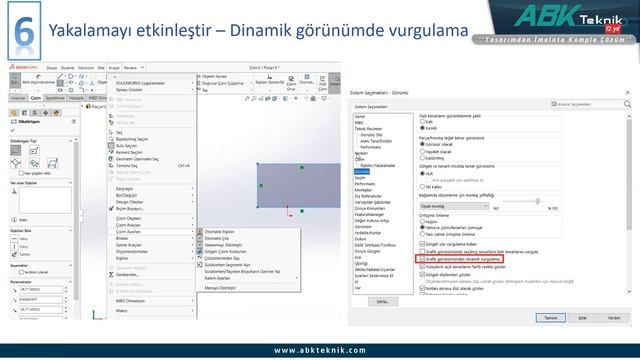Click 'Var olan İlişkiler' list box

[45, 200]
